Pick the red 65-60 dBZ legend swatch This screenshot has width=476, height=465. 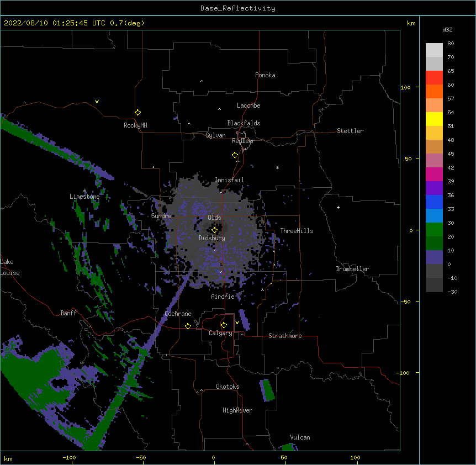pos(434,78)
